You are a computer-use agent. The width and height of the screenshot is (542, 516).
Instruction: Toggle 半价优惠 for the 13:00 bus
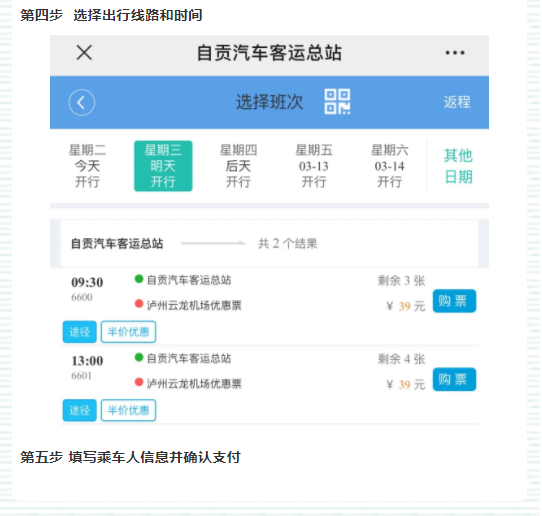(x=128, y=410)
